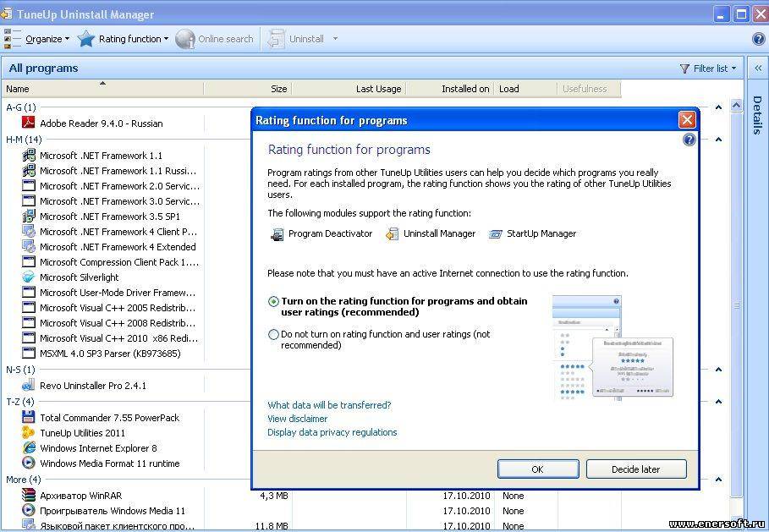This screenshot has width=769, height=532.
Task: Collapse the H-M group
Action: point(718,140)
